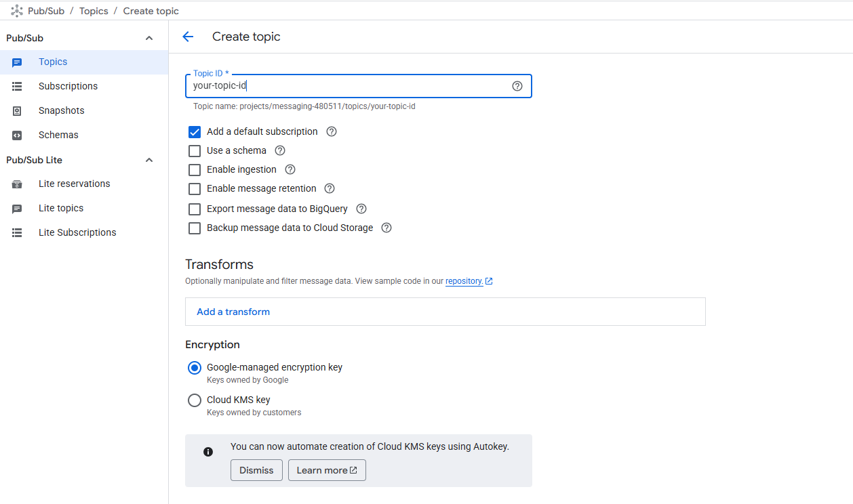853x504 pixels.
Task: Uncheck Add a default subscription
Action: [195, 131]
